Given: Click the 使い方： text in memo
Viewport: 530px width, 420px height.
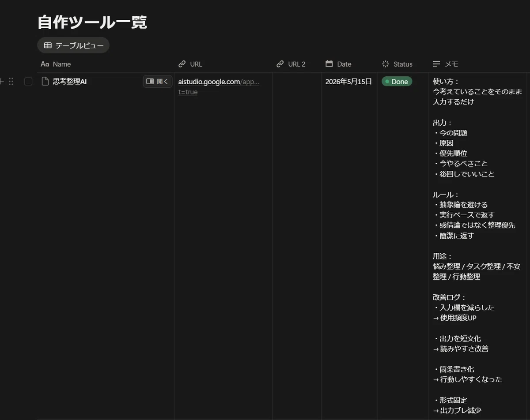Looking at the screenshot, I should point(446,81).
